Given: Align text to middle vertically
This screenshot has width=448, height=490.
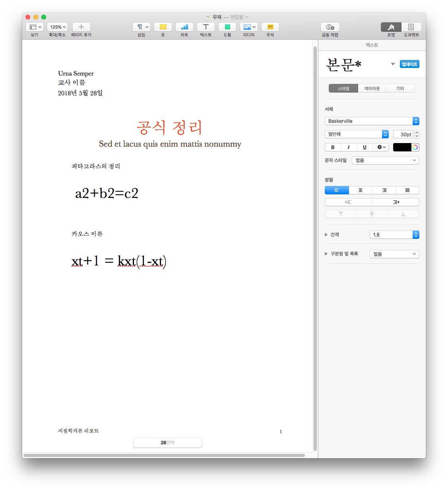Looking at the screenshot, I should coord(372,214).
